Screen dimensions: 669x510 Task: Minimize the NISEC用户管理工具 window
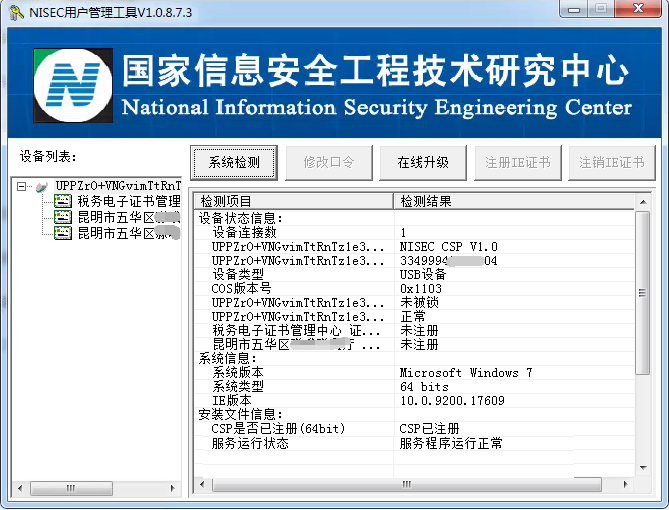(x=574, y=9)
